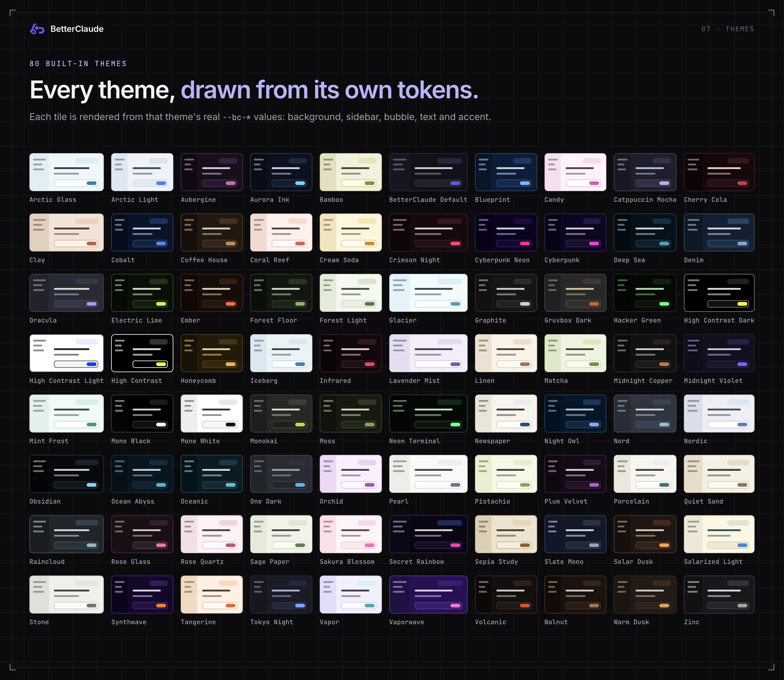
Task: Choose the Clay theme preview
Action: [66, 232]
